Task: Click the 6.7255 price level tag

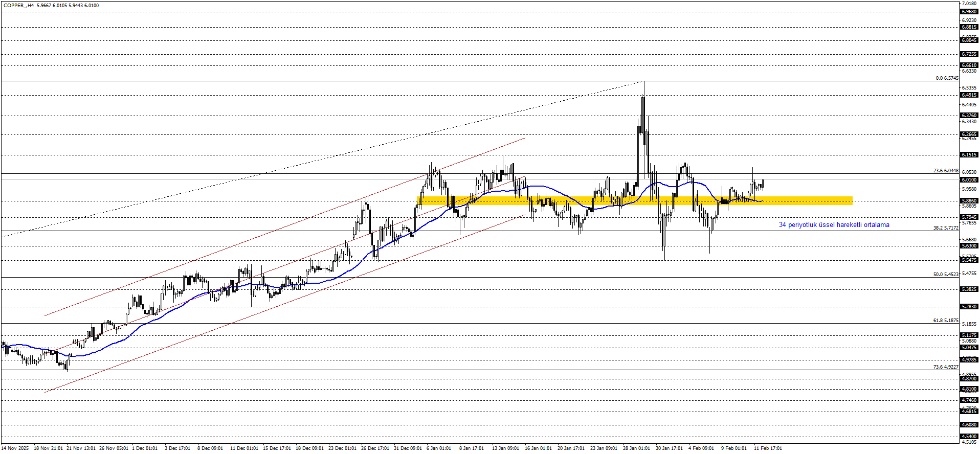Action: click(x=969, y=54)
